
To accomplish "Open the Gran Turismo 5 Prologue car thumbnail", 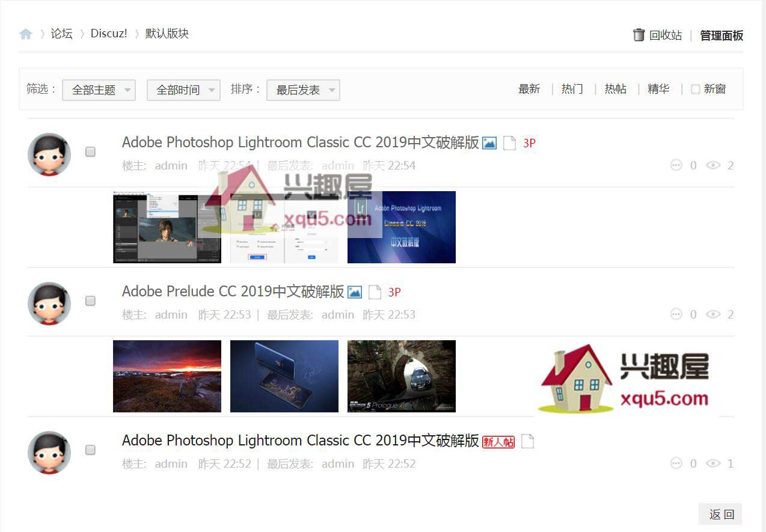I will click(402, 376).
